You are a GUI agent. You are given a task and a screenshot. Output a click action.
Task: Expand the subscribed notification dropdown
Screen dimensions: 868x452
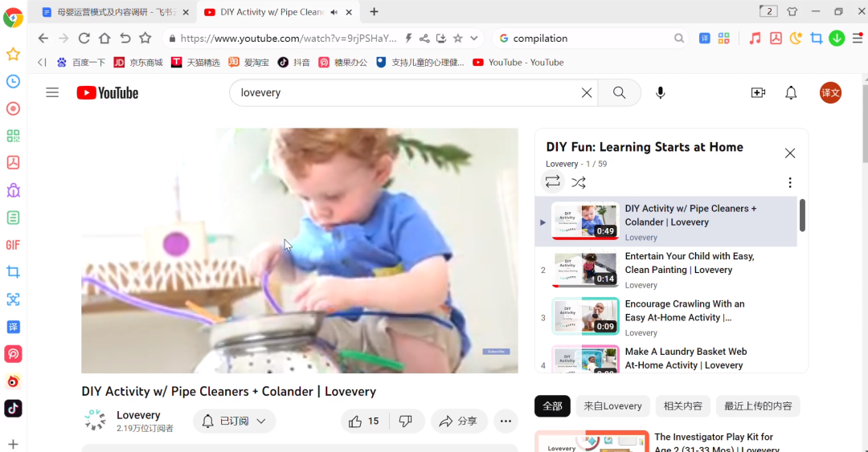261,421
